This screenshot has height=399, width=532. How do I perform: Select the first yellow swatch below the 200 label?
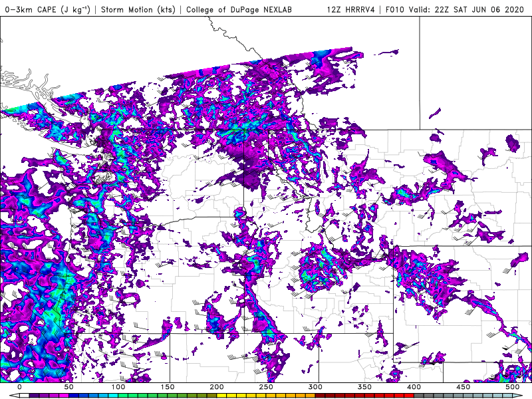click(221, 395)
